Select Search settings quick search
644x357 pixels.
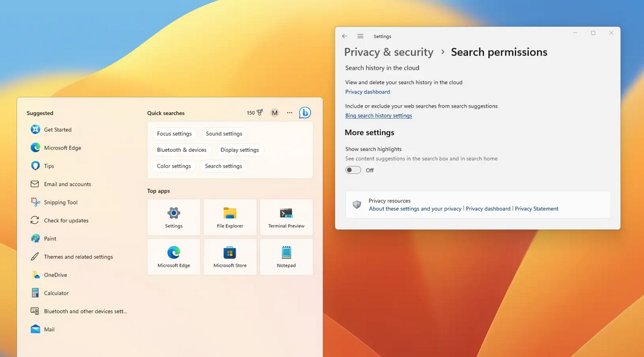[x=224, y=166]
